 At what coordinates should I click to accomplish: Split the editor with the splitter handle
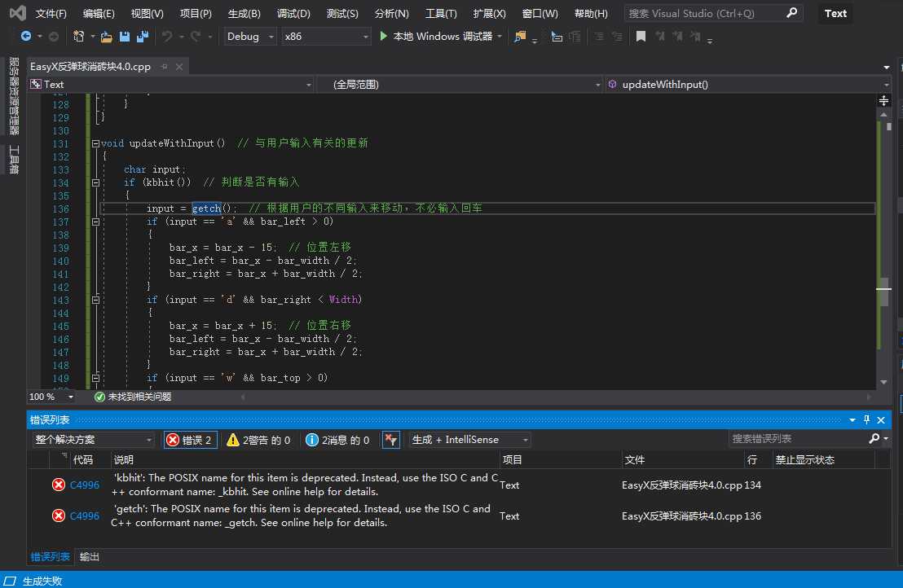[883, 101]
